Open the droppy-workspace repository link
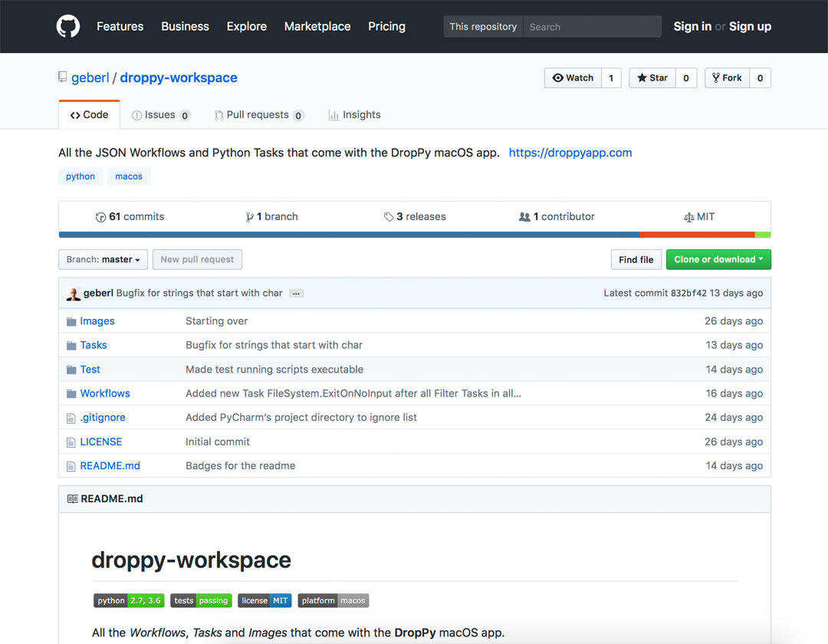Screen dimensions: 828x644 [x=179, y=77]
